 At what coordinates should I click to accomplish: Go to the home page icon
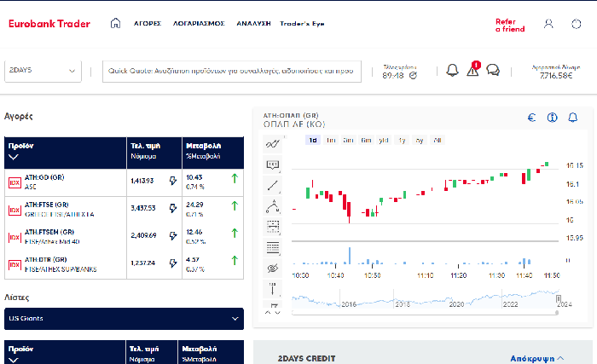point(115,23)
